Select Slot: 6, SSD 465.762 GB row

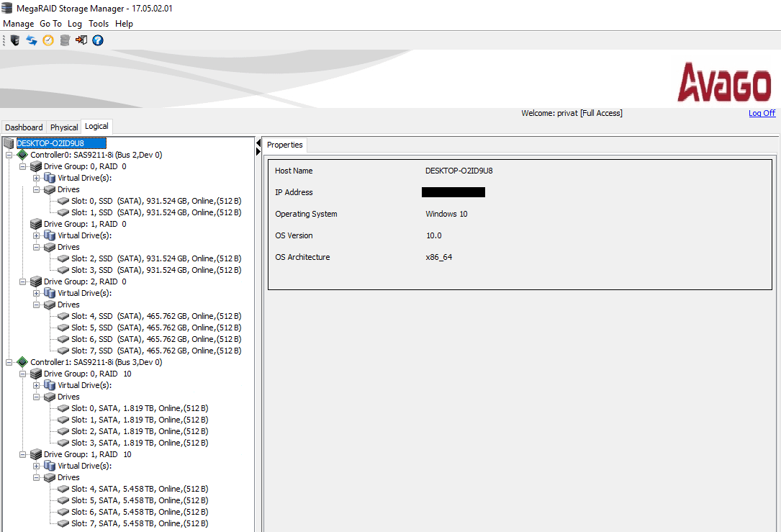[x=156, y=339]
